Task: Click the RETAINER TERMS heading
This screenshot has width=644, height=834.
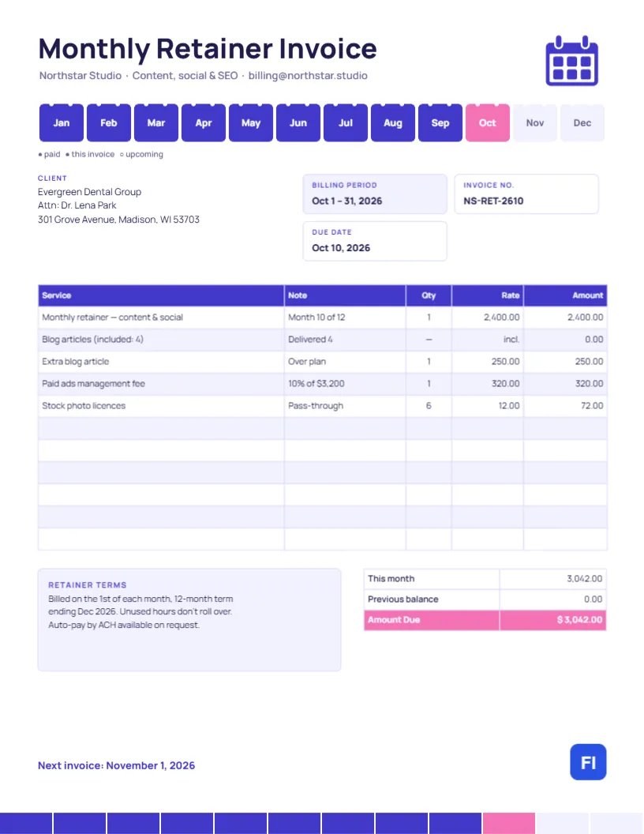Action: tap(87, 585)
